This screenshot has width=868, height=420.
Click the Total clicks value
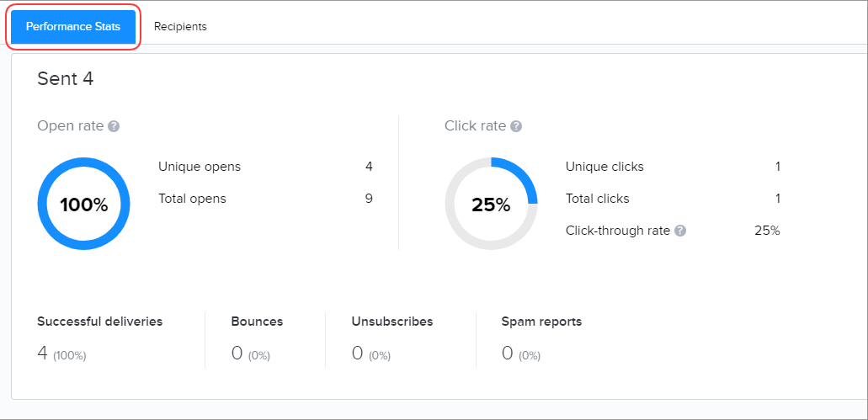click(777, 199)
